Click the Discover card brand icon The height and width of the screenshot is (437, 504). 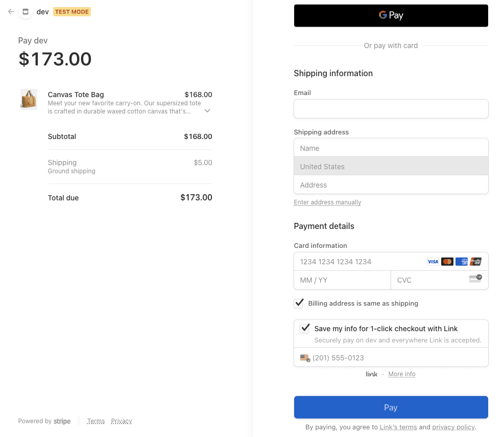[475, 261]
